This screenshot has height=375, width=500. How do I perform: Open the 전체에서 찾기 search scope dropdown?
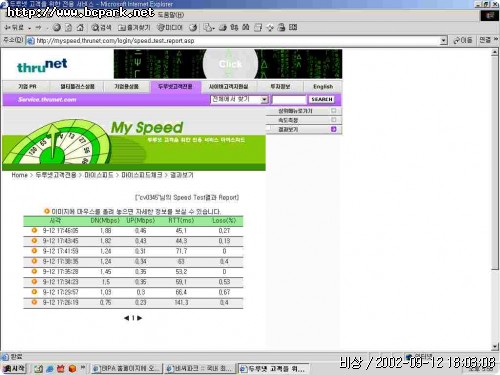(264, 99)
